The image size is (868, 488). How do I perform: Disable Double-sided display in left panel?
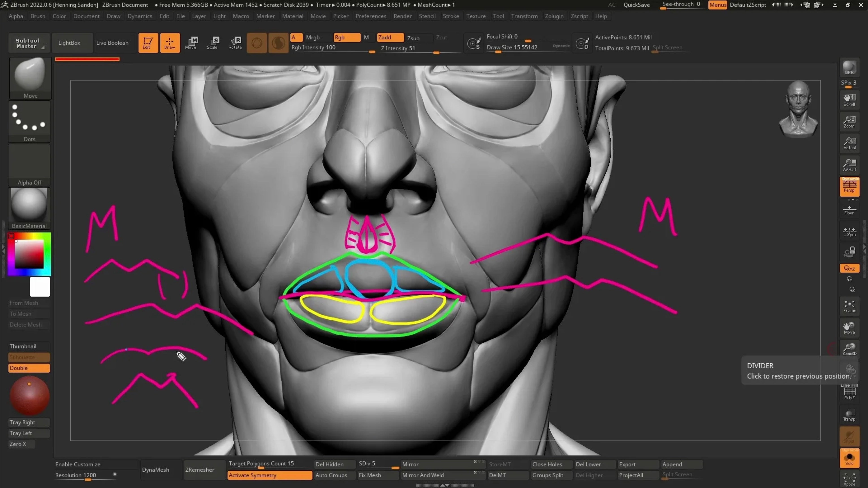[x=29, y=368]
